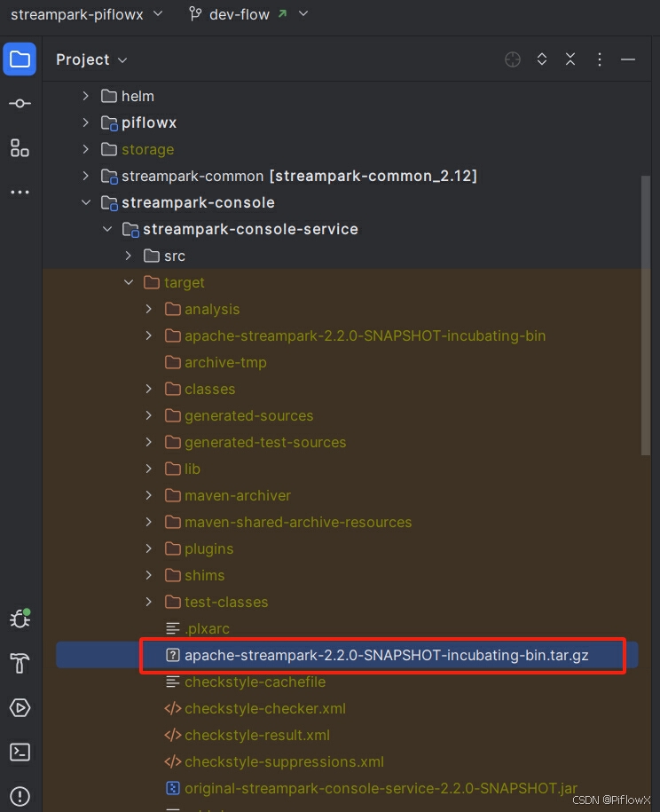The width and height of the screenshot is (660, 812).
Task: Open the Problems tool window icon
Action: tap(20, 796)
